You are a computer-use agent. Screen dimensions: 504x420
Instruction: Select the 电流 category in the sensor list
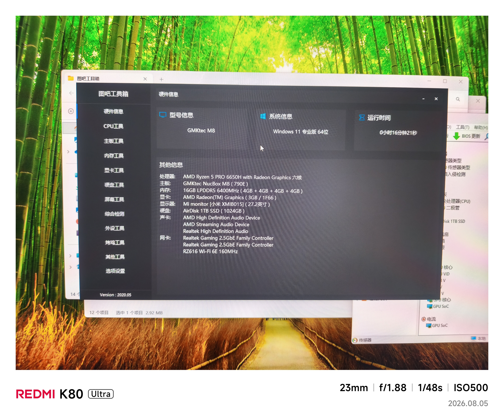click(429, 319)
